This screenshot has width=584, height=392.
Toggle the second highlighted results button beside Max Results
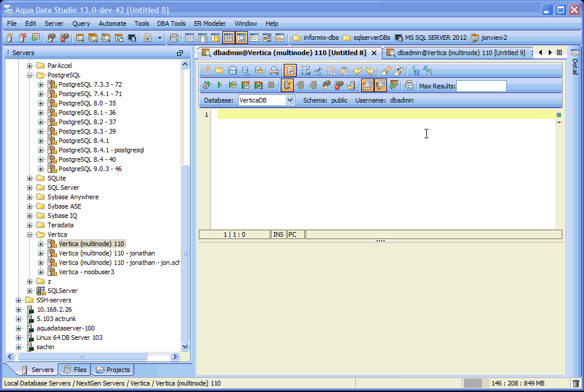point(381,85)
